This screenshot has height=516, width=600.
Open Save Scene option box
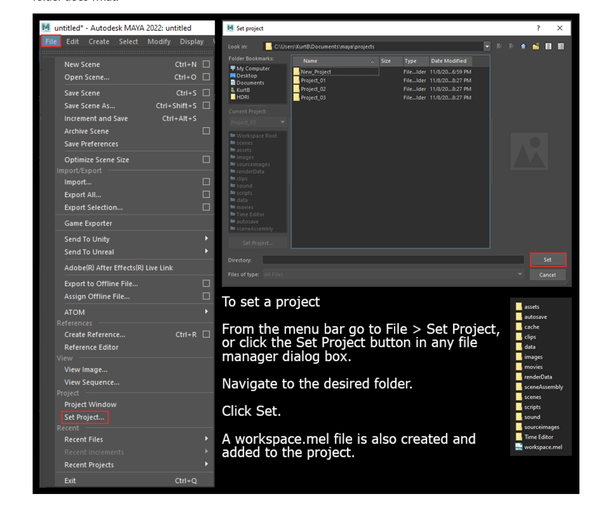(206, 93)
